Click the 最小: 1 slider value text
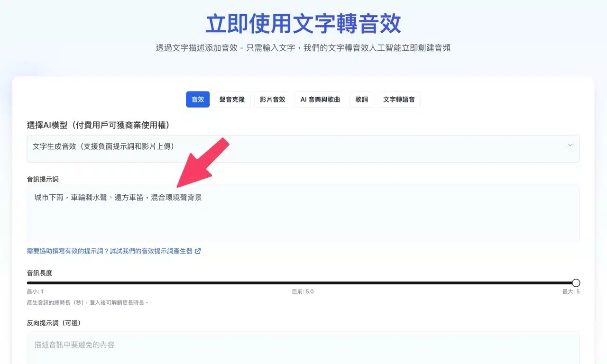The height and width of the screenshot is (364, 607). click(35, 291)
